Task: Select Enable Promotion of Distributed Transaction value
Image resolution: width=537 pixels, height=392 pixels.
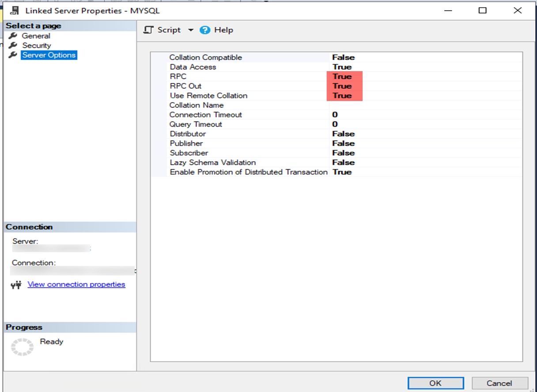Action: point(342,172)
